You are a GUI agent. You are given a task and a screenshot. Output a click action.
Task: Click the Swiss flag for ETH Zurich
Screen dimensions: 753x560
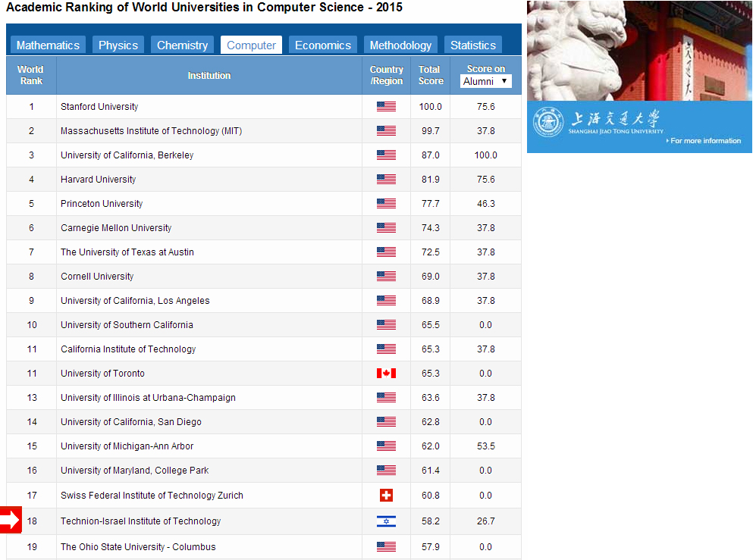tap(386, 496)
